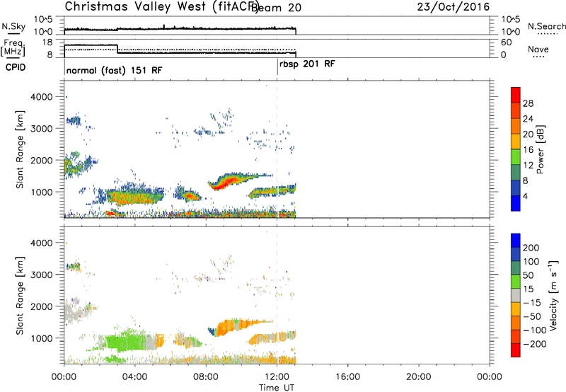Click the red bottom of Velocity colorbar
Screen dimensions: 566x392
pyautogui.click(x=516, y=350)
